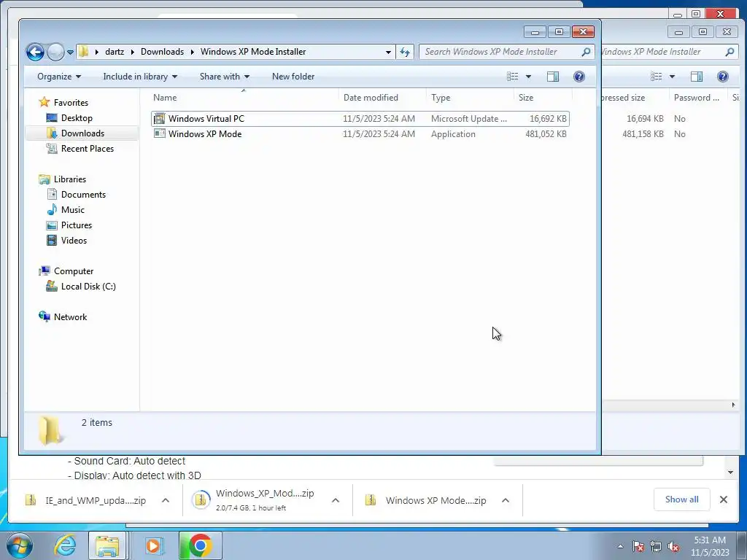Show all downloads
The height and width of the screenshot is (560, 747).
tap(682, 499)
